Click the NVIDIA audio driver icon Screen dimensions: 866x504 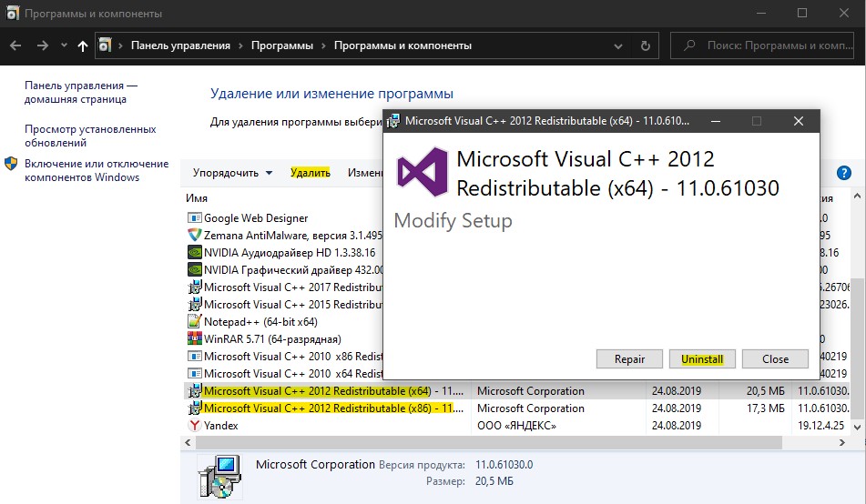[194, 253]
